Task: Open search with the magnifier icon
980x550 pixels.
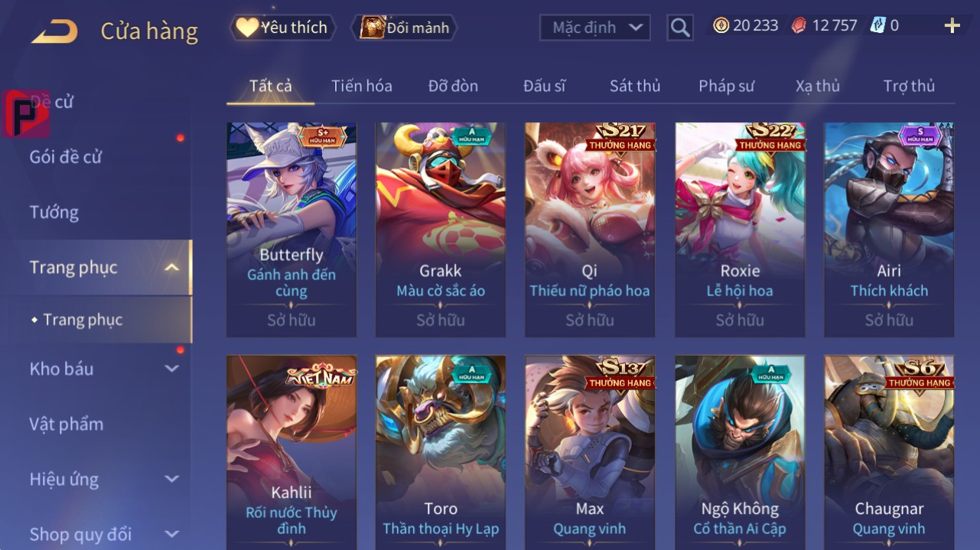Action: click(679, 28)
